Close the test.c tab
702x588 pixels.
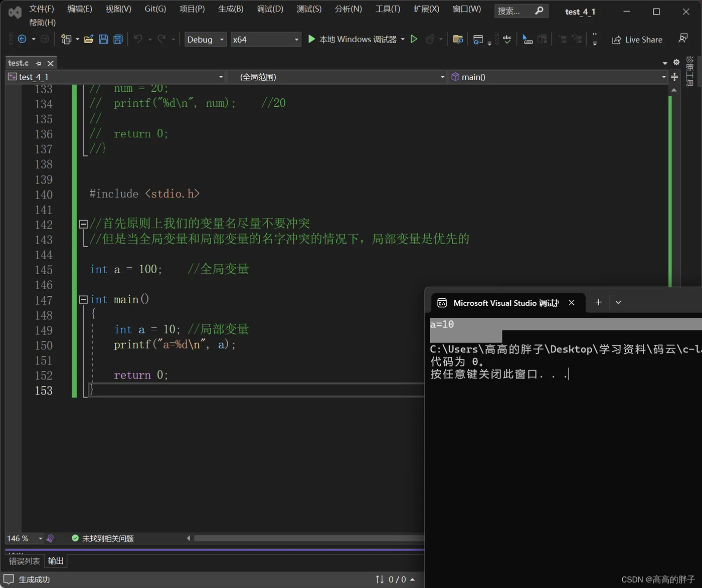(50, 64)
